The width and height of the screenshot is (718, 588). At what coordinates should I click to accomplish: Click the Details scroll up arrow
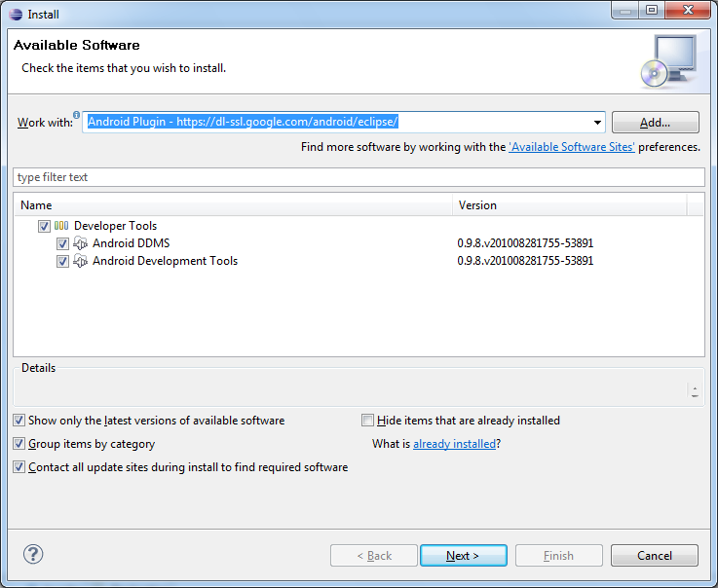tap(695, 388)
